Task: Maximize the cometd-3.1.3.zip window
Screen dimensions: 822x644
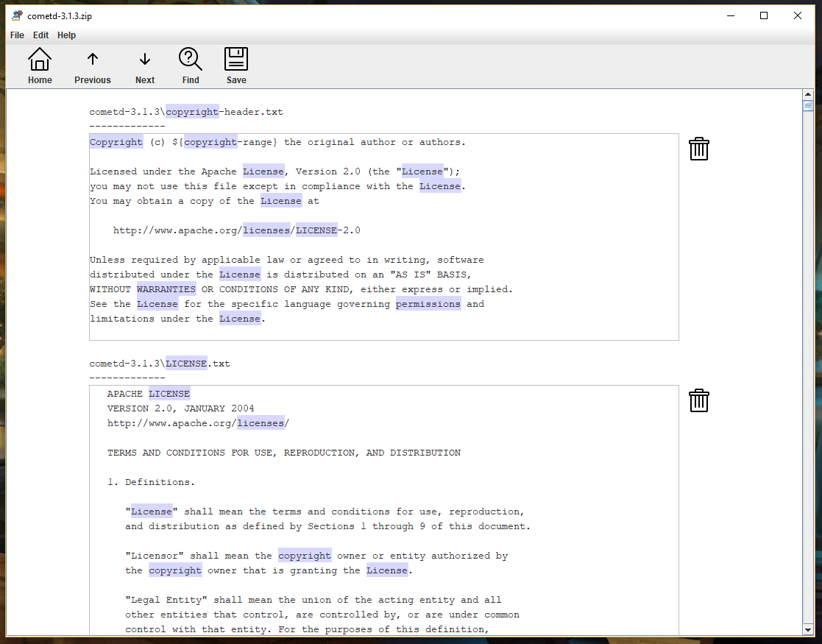Action: coord(764,15)
